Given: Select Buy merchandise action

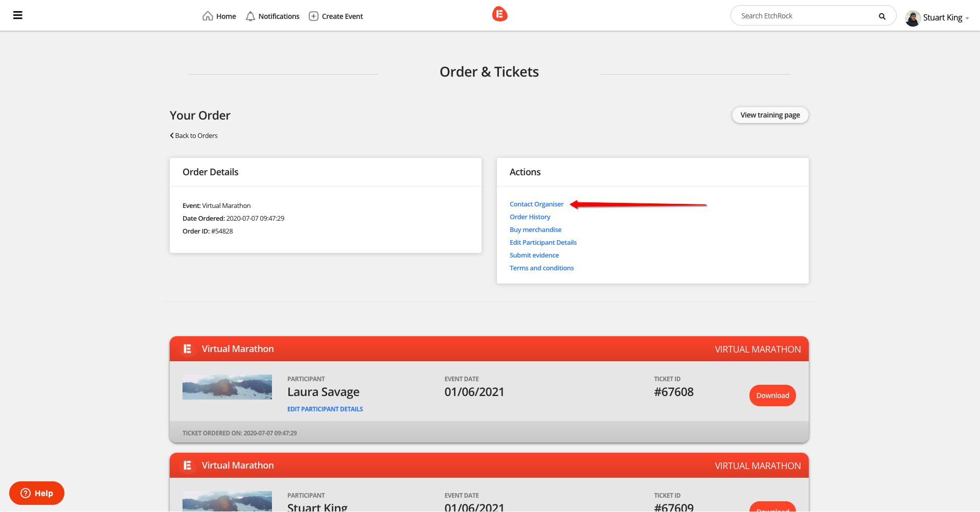Looking at the screenshot, I should point(535,230).
